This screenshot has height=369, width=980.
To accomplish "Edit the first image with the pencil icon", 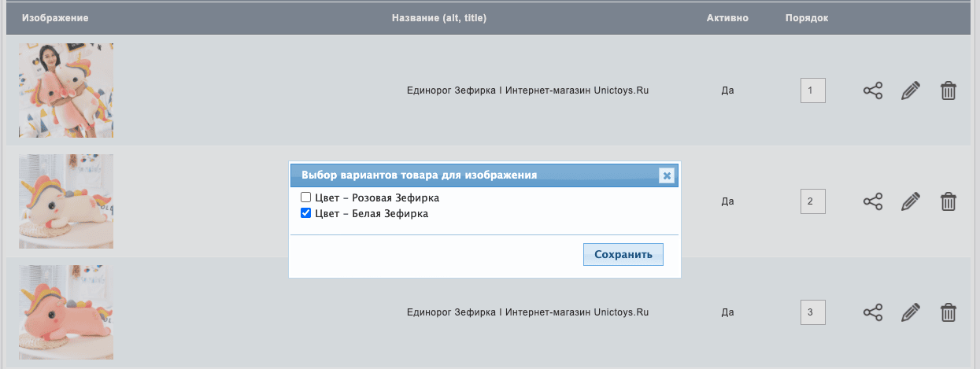I will click(910, 90).
